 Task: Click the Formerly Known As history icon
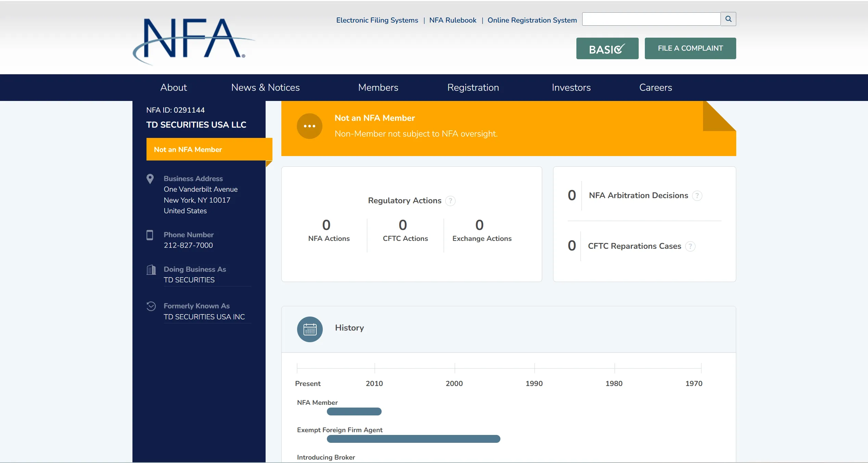pyautogui.click(x=151, y=306)
